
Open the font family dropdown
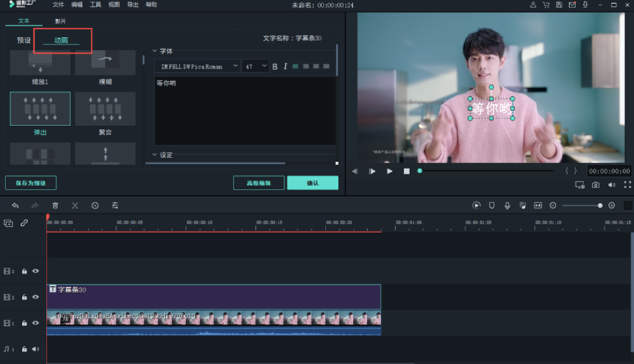click(x=197, y=67)
